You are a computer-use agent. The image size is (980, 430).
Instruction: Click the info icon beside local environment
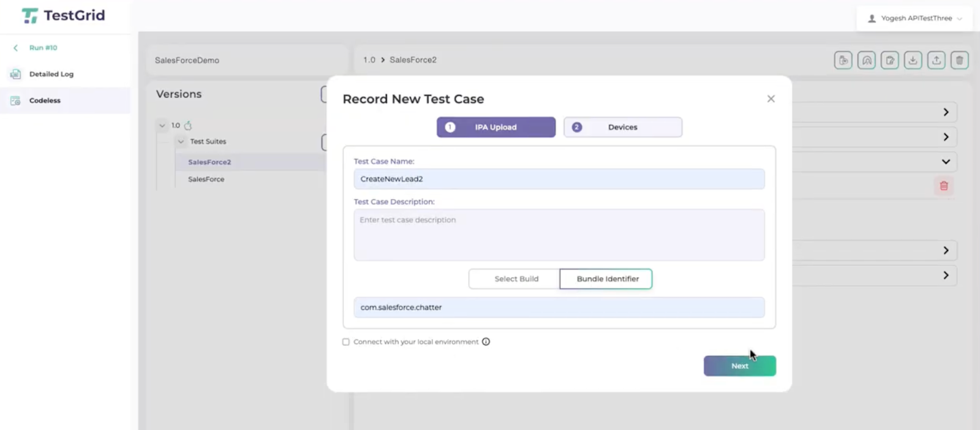point(486,342)
